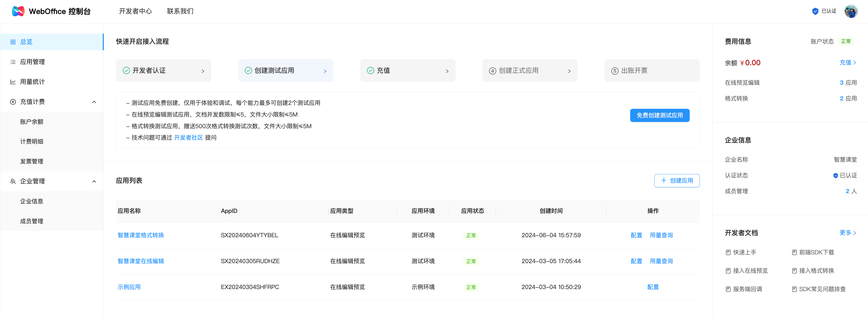Click the WebOffice logo icon
The width and height of the screenshot is (868, 317).
18,11
